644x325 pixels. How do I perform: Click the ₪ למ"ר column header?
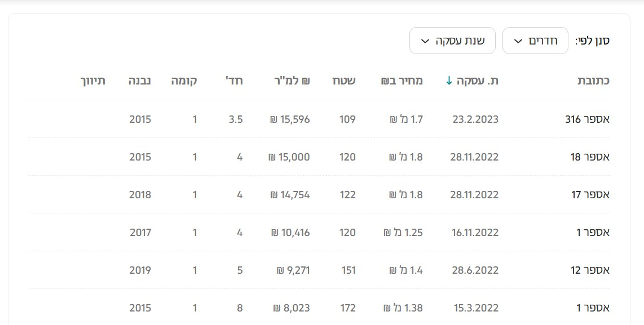click(290, 81)
